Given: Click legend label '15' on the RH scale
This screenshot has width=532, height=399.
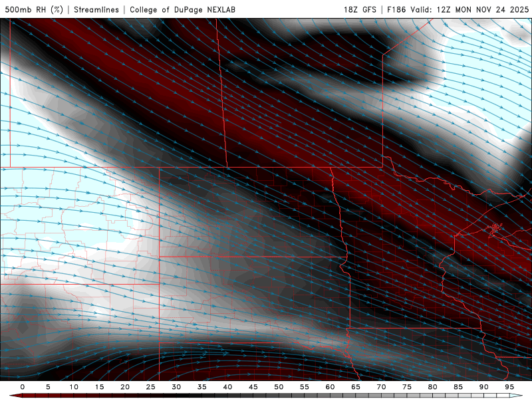Looking at the screenshot, I should 99,387.
